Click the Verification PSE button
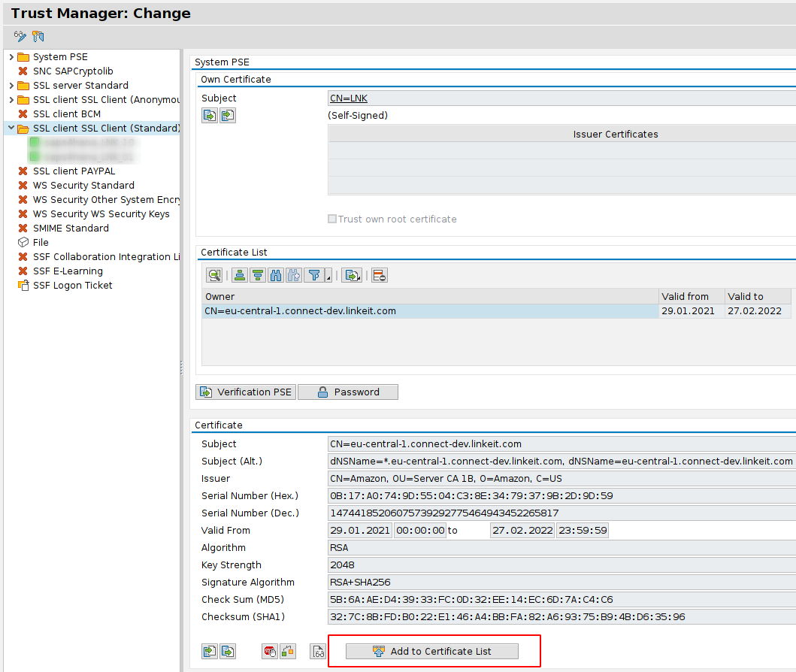This screenshot has width=796, height=672. [x=246, y=392]
